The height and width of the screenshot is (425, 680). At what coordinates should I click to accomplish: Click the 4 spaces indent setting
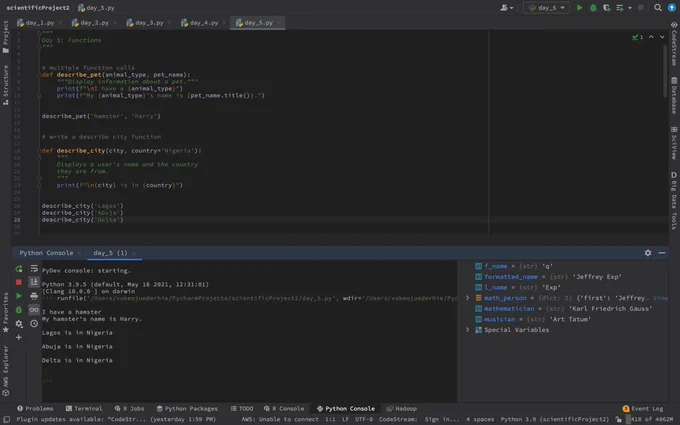tap(480, 419)
